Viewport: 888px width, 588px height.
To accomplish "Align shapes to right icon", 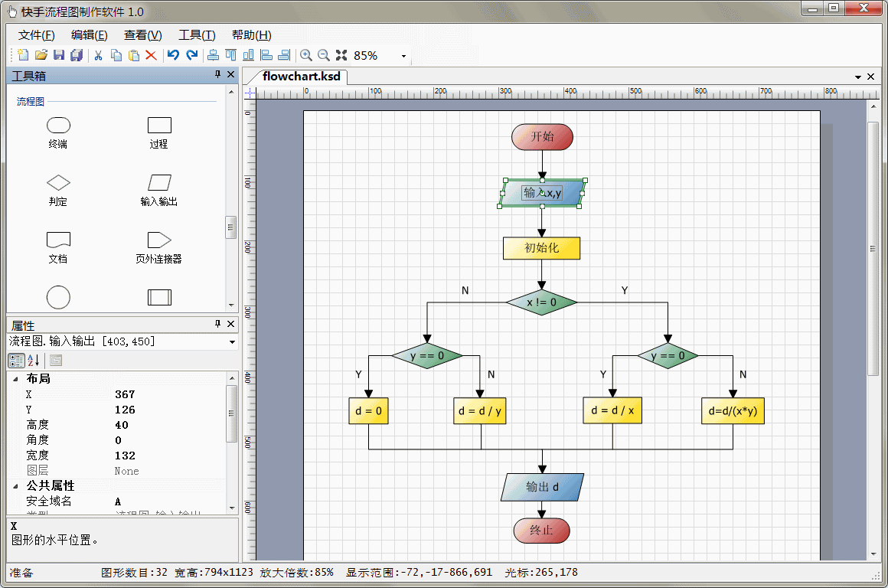I will coord(284,55).
